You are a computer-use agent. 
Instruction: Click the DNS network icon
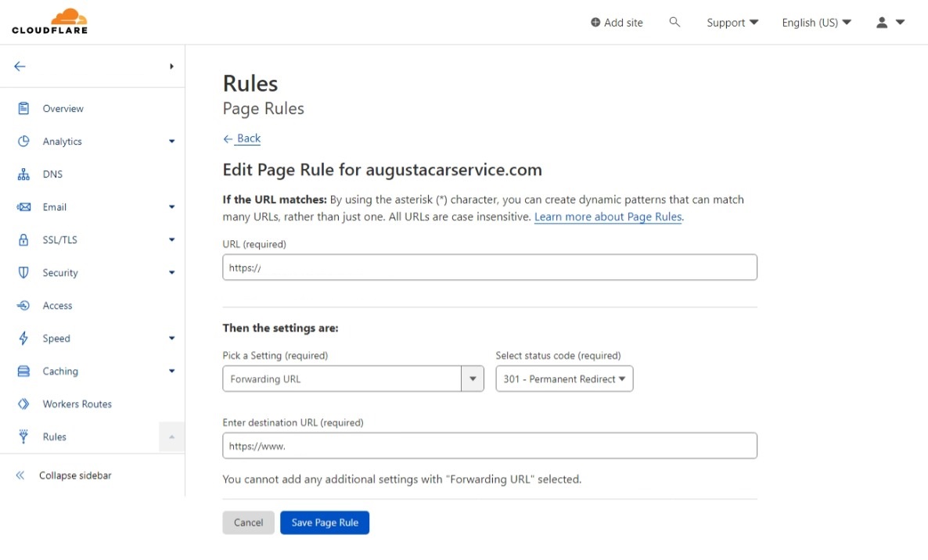click(x=23, y=174)
